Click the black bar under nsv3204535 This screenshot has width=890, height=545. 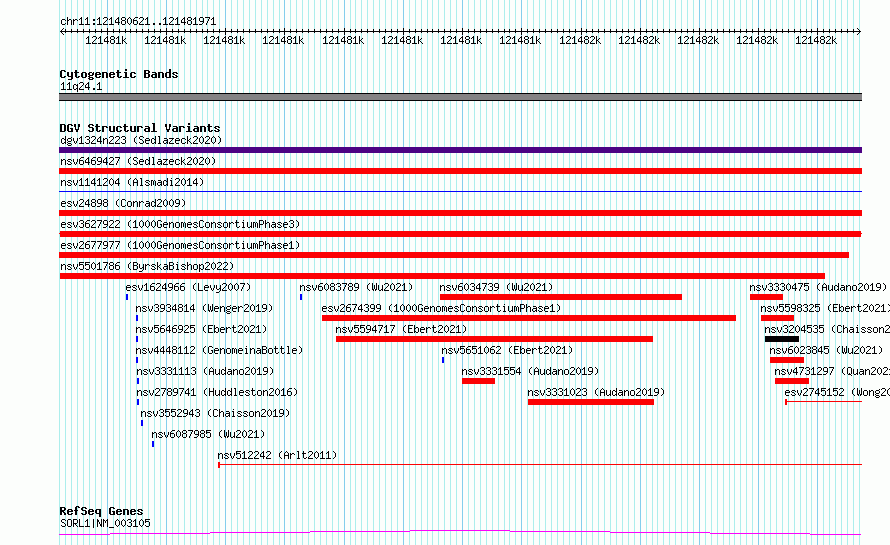click(x=782, y=339)
